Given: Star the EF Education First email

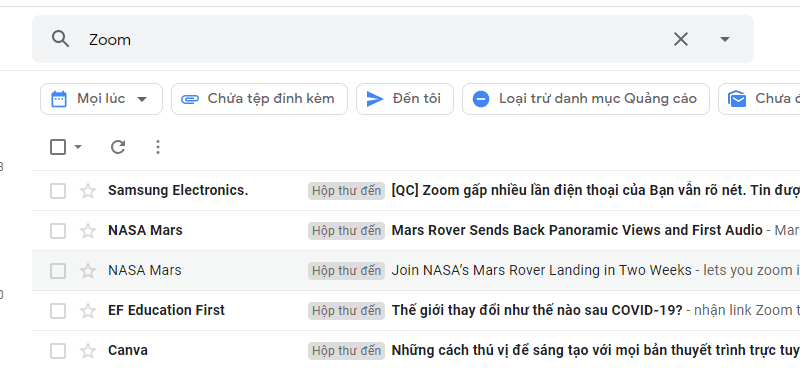Looking at the screenshot, I should 88,310.
